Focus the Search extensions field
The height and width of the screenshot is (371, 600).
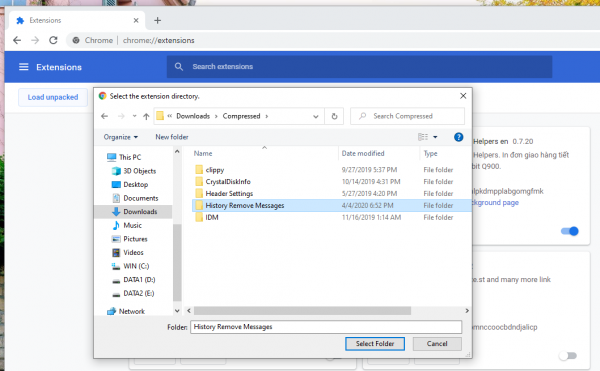click(x=359, y=67)
